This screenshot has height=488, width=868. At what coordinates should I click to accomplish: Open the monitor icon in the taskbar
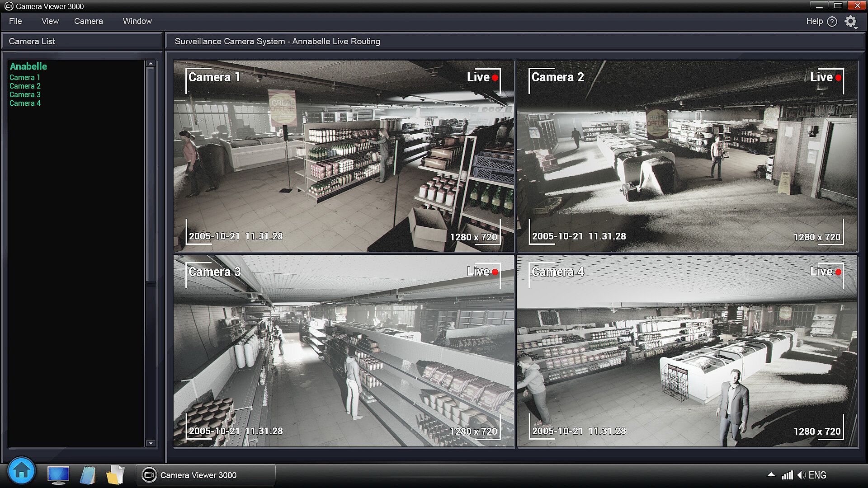(x=58, y=475)
